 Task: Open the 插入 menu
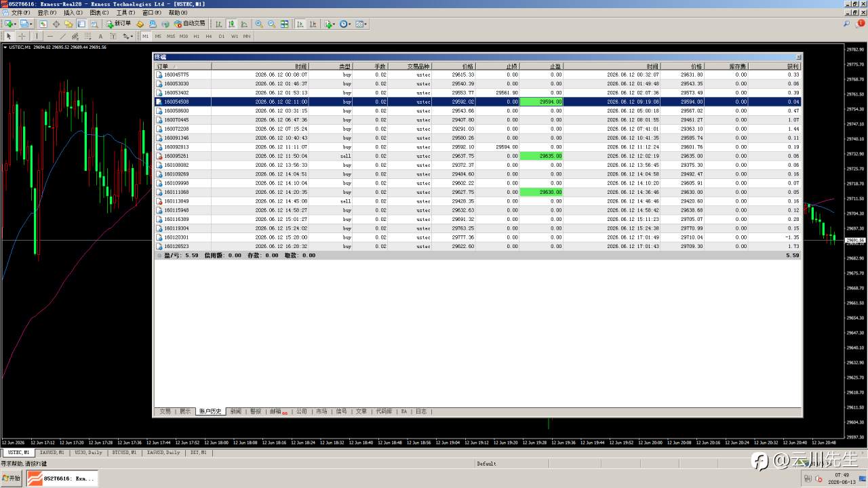(x=73, y=12)
